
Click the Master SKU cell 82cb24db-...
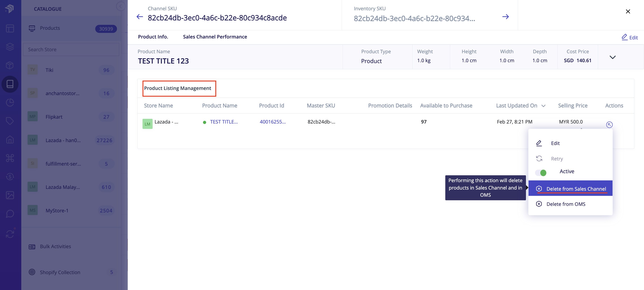point(321,122)
